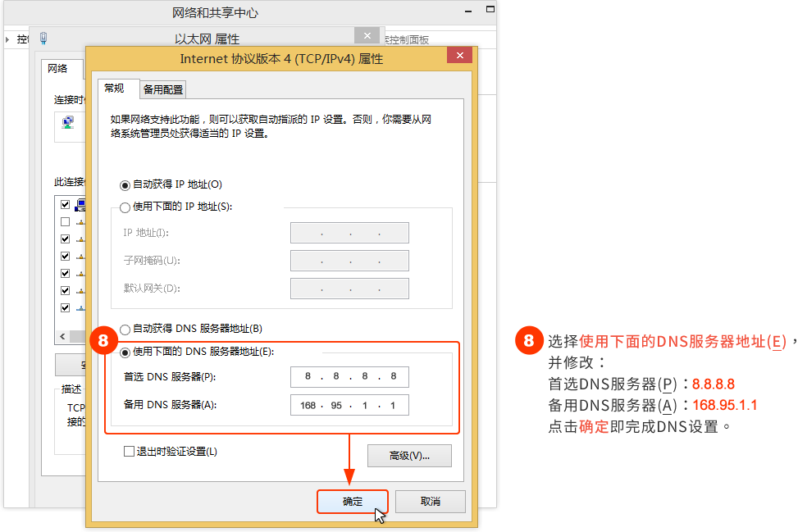Screen dimensions: 807x532
Task: Switch to the 常规 tab
Action: click(114, 89)
